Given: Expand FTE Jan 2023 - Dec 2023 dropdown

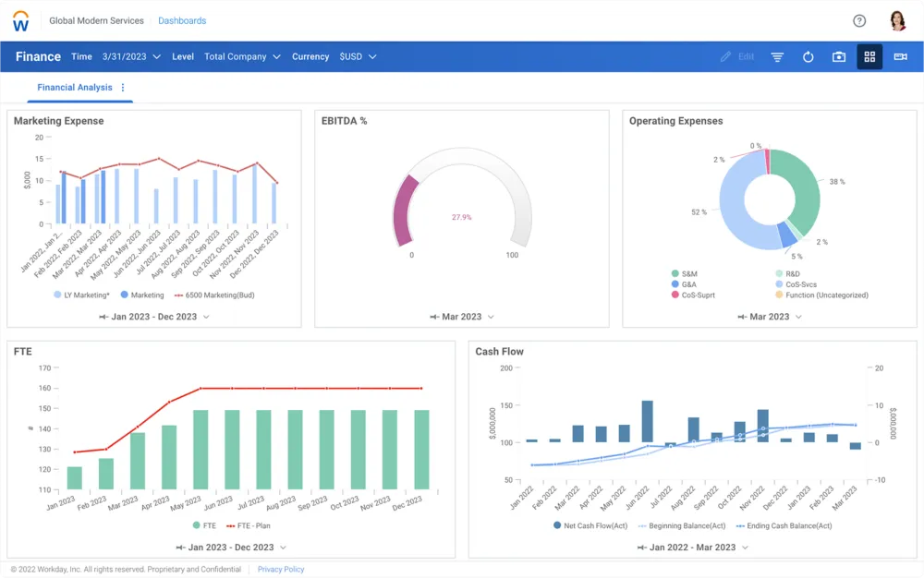Looking at the screenshot, I should [x=283, y=548].
